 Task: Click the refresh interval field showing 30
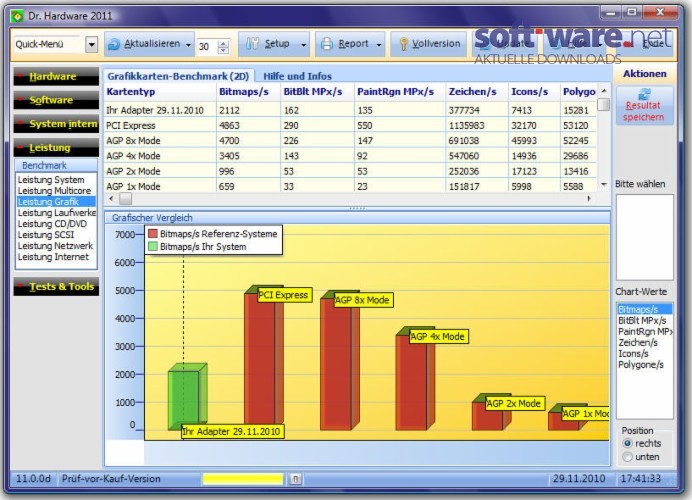click(207, 46)
